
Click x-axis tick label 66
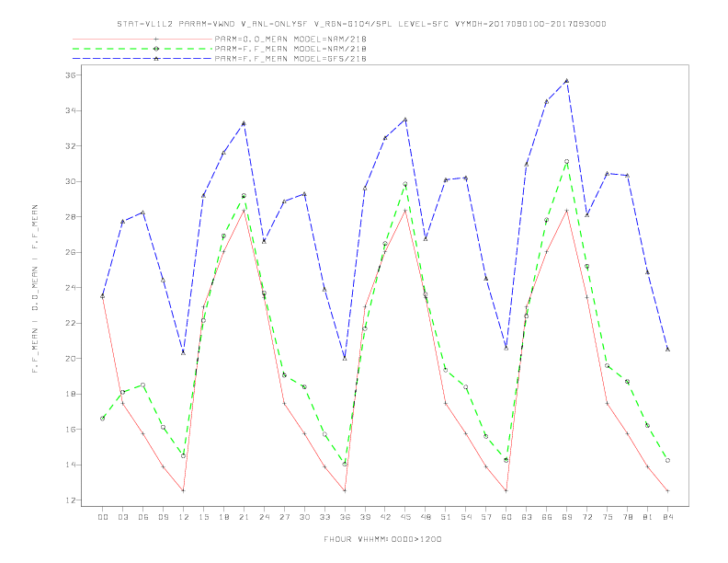click(547, 517)
